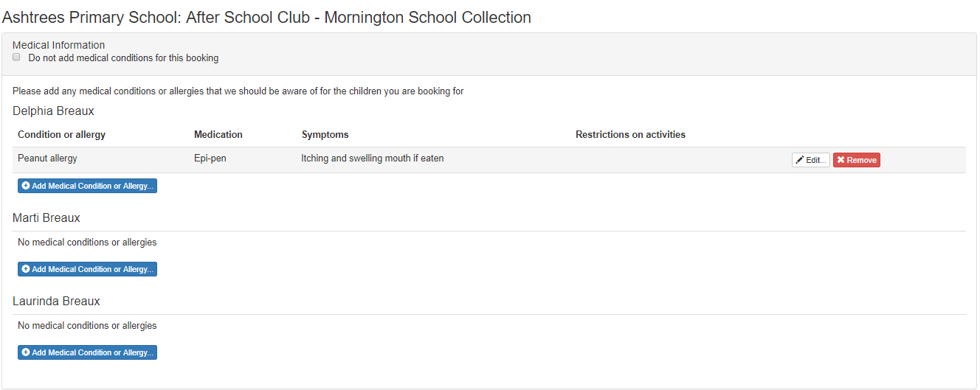Select the Epi-pen medication cell
The height and width of the screenshot is (390, 980).
[x=210, y=159]
